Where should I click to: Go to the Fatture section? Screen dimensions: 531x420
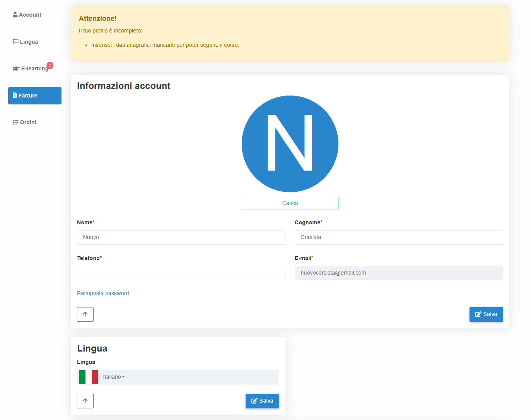[x=35, y=96]
